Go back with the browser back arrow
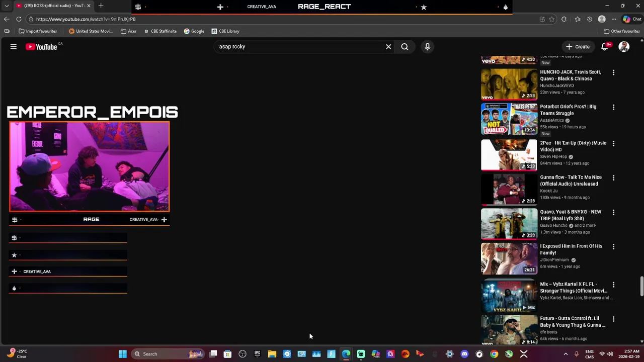The width and height of the screenshot is (644, 362). pyautogui.click(x=7, y=19)
